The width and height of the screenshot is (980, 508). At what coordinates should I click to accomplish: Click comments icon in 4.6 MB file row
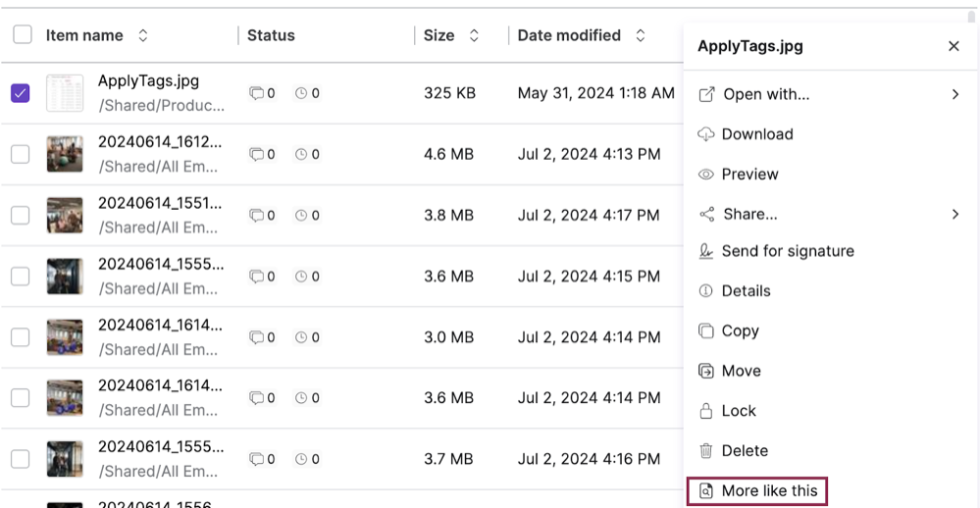point(256,154)
